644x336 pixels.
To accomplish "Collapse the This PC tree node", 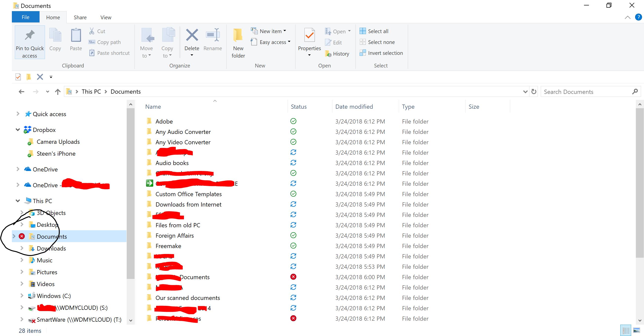I will coord(18,201).
